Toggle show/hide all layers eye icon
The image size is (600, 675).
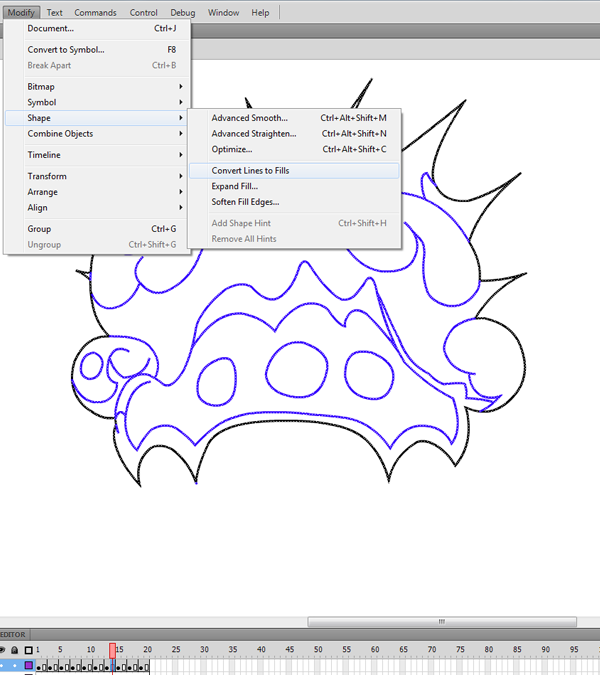pos(2,650)
